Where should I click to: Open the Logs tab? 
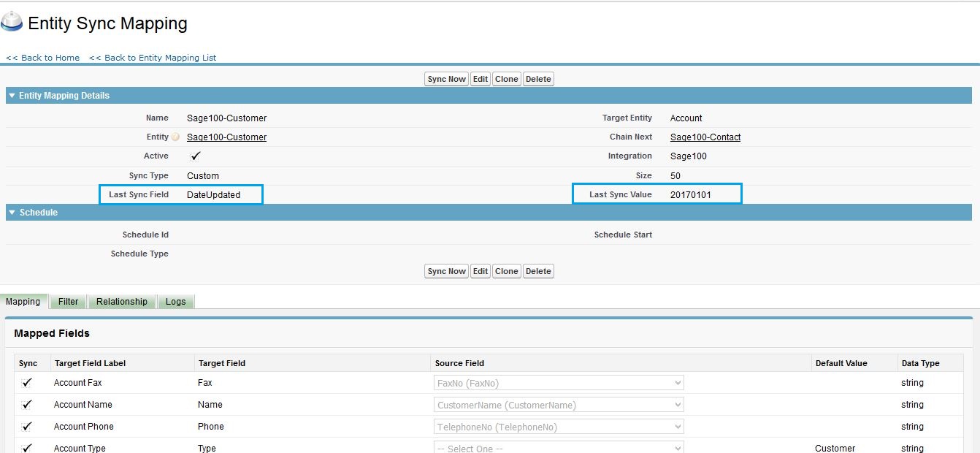pyautogui.click(x=175, y=302)
